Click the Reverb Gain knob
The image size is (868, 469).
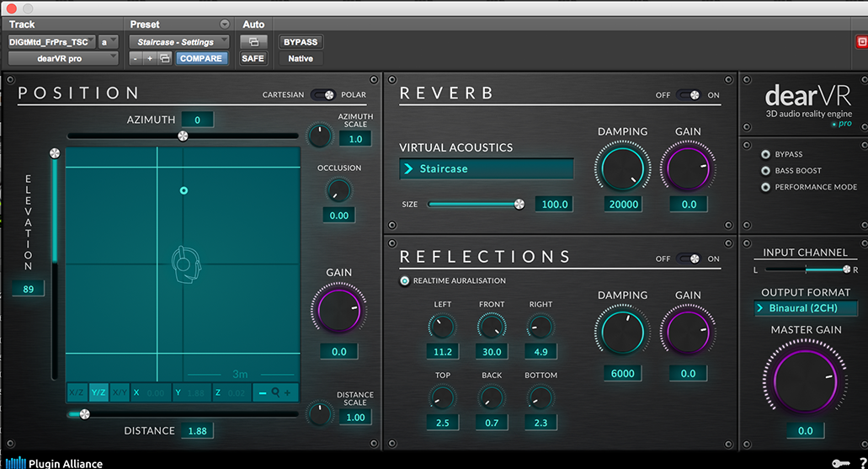coord(688,168)
